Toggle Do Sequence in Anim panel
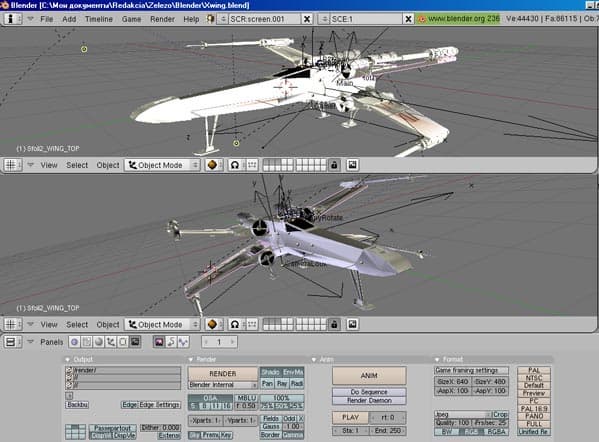Image resolution: width=599 pixels, height=442 pixels. 369,392
